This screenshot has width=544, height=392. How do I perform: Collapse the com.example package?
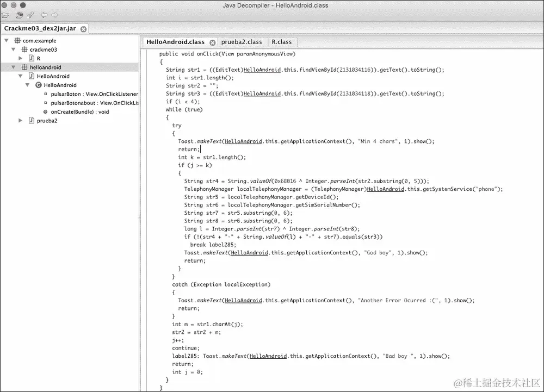click(x=6, y=41)
